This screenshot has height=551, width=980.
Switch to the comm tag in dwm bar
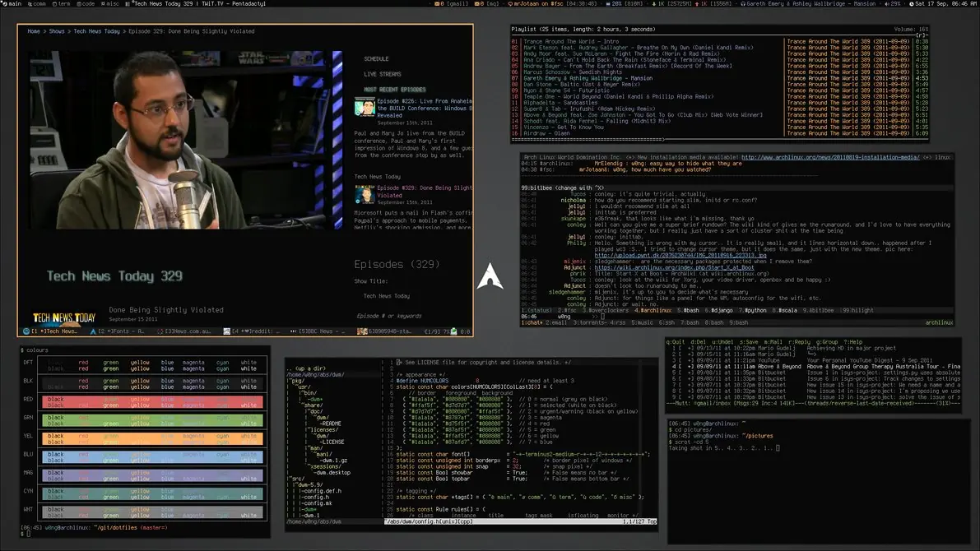point(37,4)
